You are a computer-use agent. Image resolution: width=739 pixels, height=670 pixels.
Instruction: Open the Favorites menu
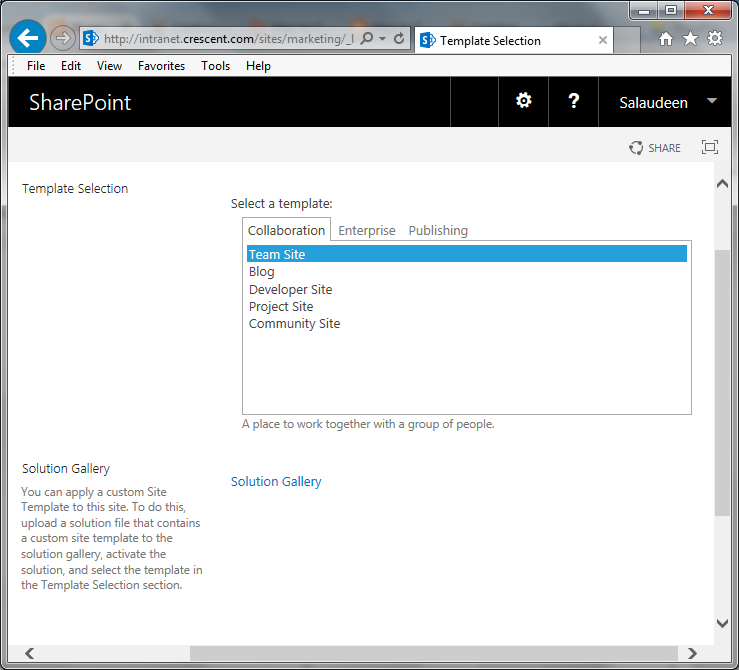(x=161, y=66)
